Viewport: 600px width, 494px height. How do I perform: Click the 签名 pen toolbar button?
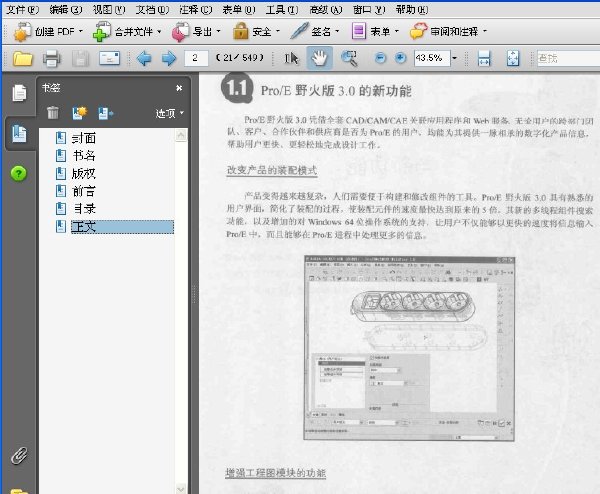[315, 31]
